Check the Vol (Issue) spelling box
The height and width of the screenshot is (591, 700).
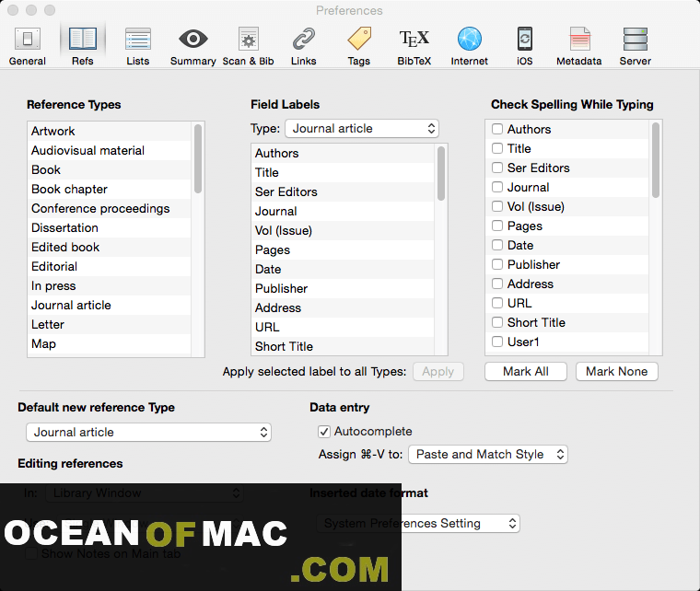pyautogui.click(x=497, y=206)
